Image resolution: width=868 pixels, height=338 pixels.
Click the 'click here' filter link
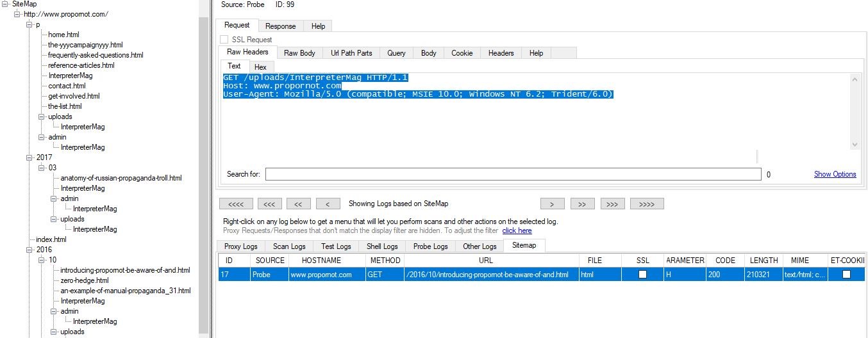click(516, 230)
